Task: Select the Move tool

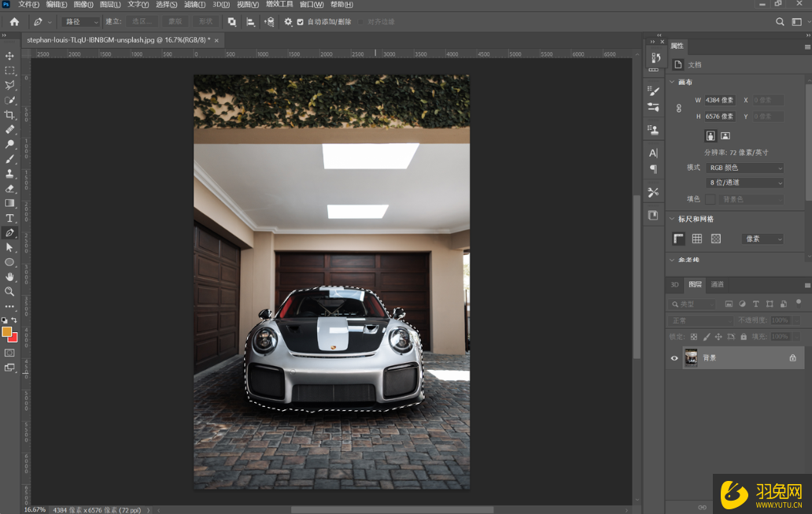Action: [9, 56]
